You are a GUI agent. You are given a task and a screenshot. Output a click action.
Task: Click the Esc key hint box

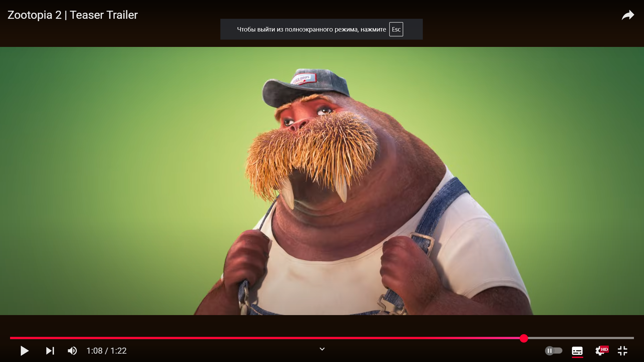point(396,29)
